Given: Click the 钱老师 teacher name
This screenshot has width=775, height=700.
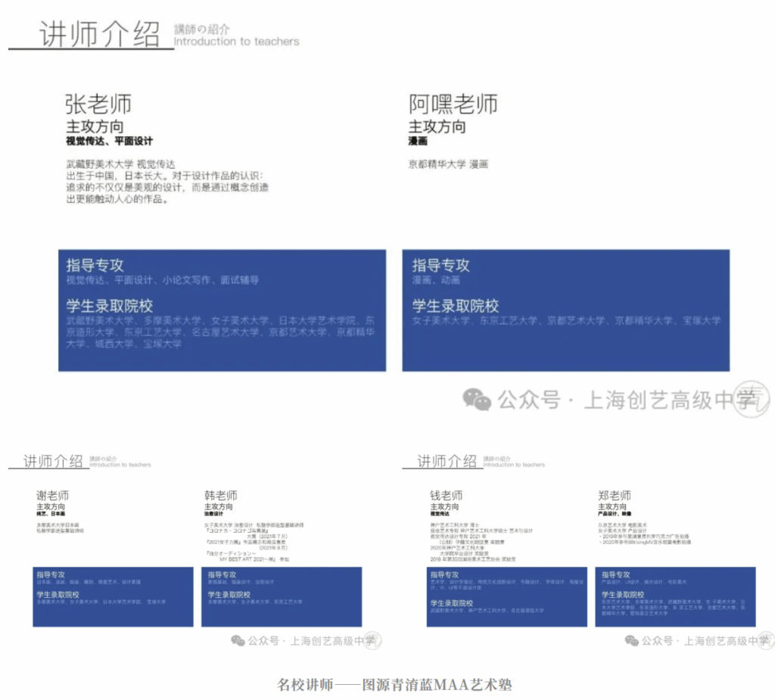Looking at the screenshot, I should point(446,495).
